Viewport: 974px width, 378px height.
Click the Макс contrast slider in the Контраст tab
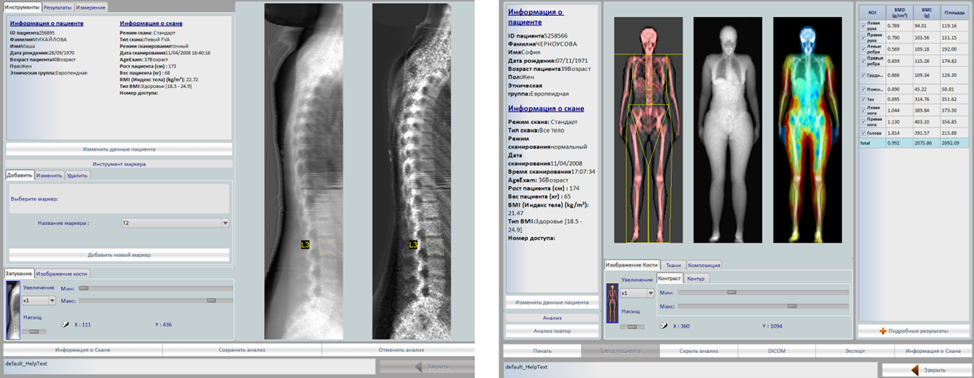click(x=763, y=306)
